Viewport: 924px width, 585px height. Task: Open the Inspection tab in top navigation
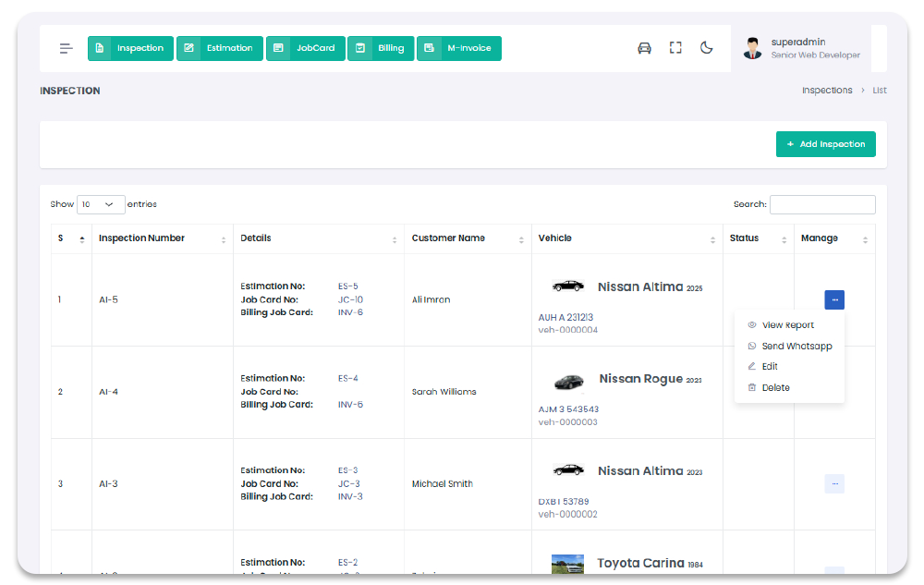(x=130, y=48)
